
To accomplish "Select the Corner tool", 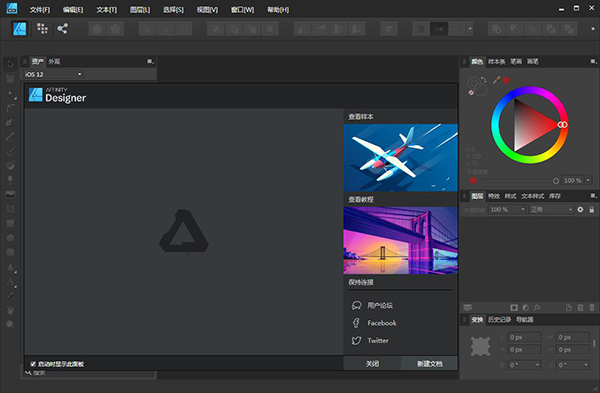I will tap(10, 108).
